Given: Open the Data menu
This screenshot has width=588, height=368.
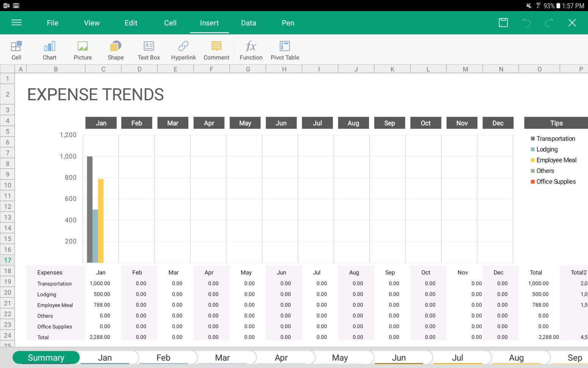Looking at the screenshot, I should click(248, 23).
